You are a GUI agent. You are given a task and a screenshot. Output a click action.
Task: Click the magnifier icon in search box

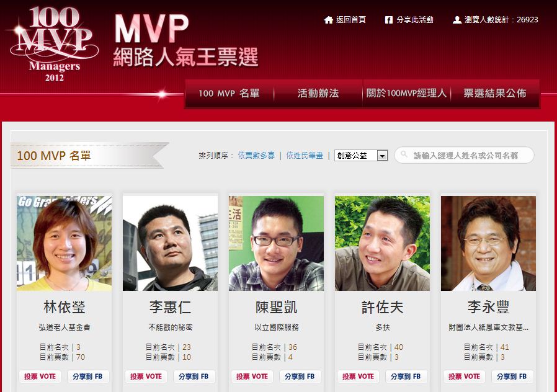(404, 154)
